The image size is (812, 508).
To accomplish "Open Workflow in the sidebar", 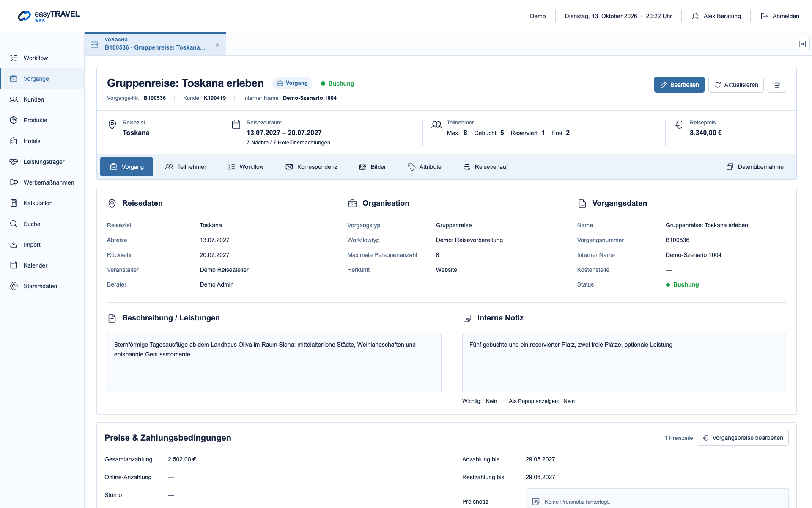I will 42,58.
